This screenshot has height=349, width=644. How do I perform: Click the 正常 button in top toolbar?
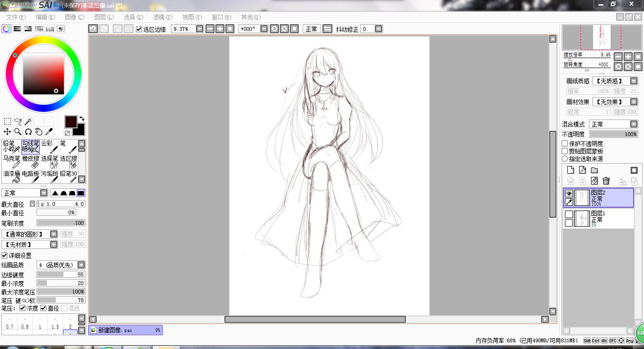(311, 29)
